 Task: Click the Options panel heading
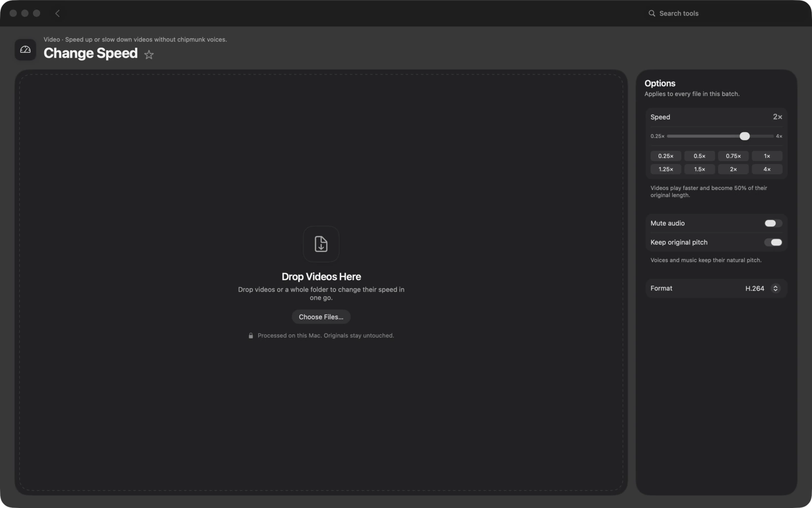click(660, 83)
